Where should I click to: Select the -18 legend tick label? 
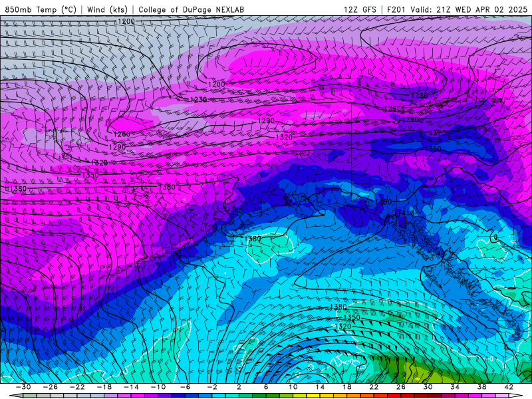click(x=104, y=387)
